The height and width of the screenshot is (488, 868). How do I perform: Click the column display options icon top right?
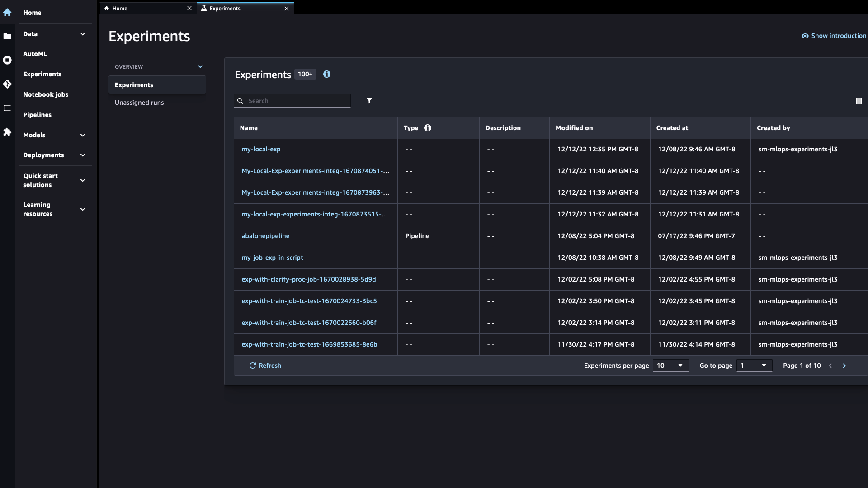coord(859,101)
